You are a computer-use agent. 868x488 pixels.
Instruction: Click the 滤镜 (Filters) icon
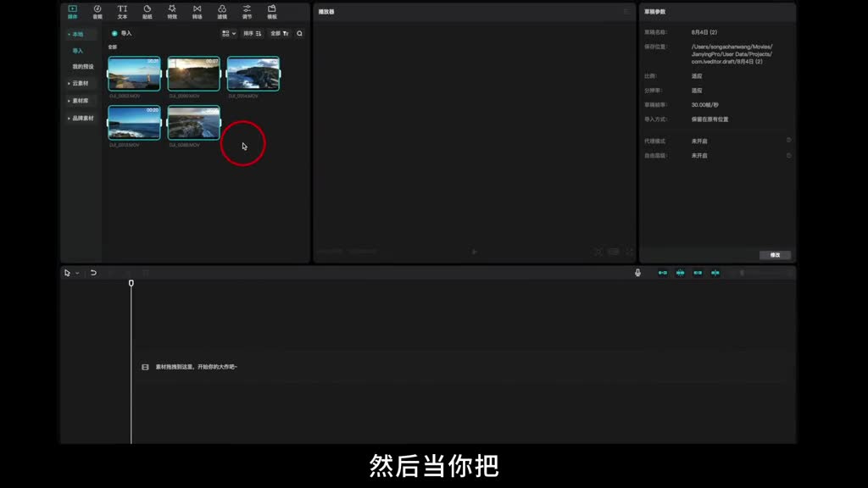click(222, 12)
